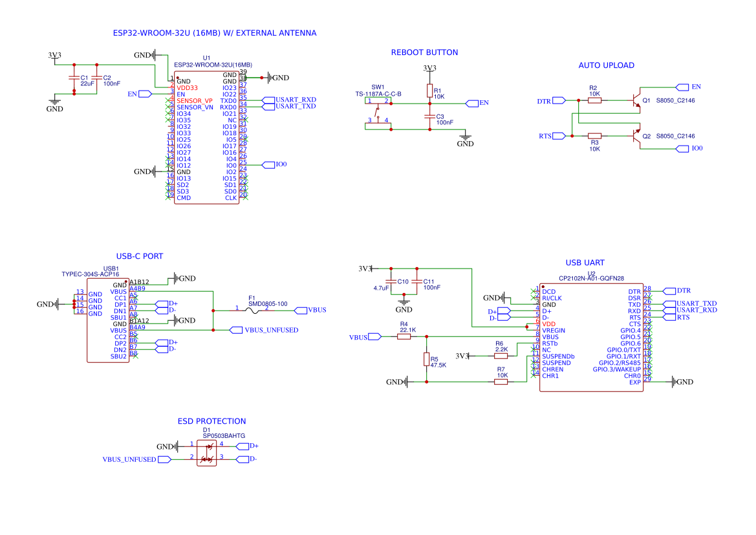Screen dimensions: 756x535
Task: Select DTR input port in Auto Upload
Action: point(552,101)
